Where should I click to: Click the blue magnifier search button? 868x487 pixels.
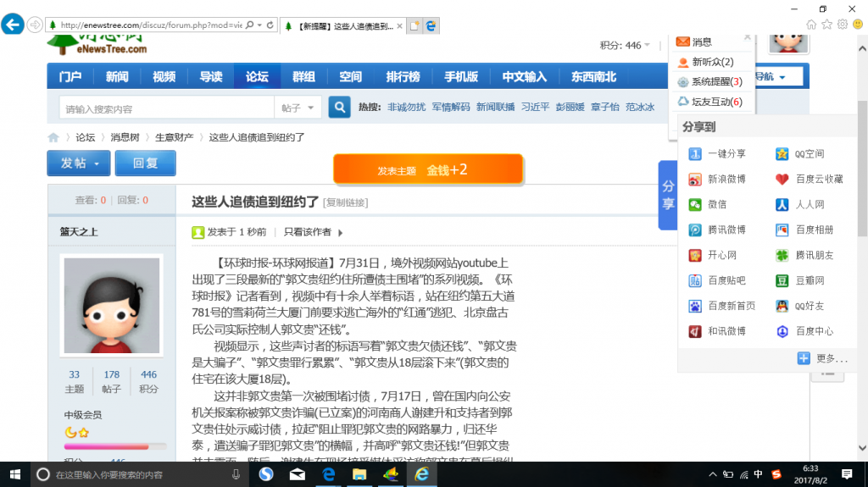pos(339,108)
